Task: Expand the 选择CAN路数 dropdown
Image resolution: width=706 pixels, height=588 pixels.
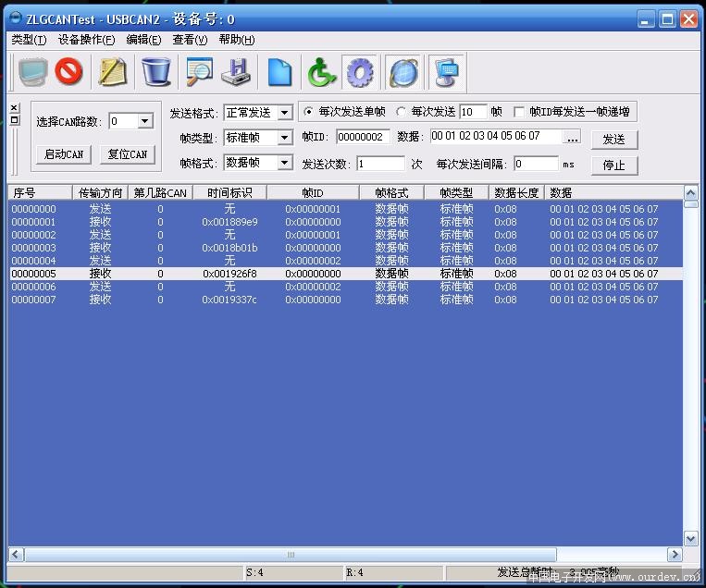Action: click(x=145, y=121)
